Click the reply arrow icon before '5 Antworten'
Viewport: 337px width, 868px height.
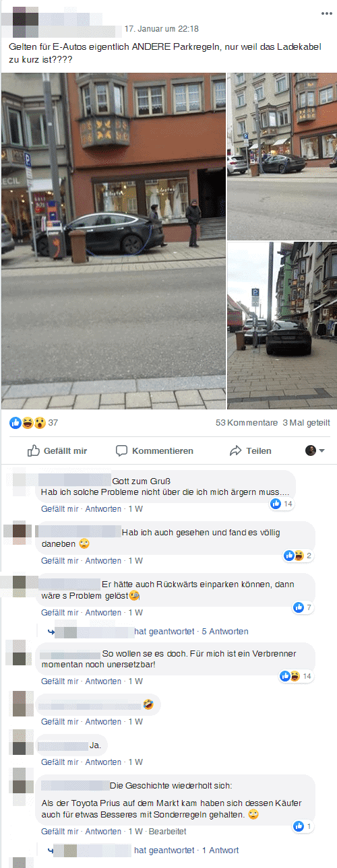click(x=51, y=632)
